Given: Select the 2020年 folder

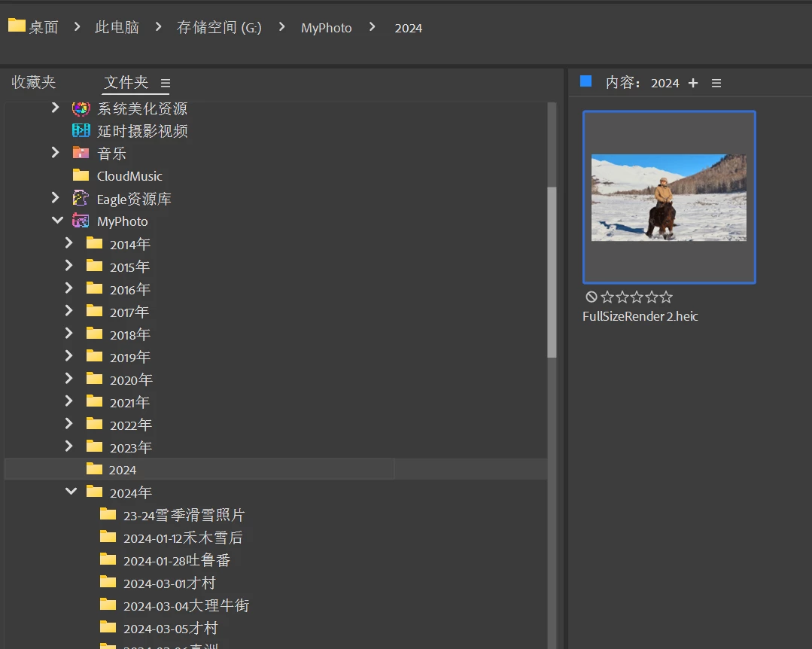Looking at the screenshot, I should click(131, 379).
